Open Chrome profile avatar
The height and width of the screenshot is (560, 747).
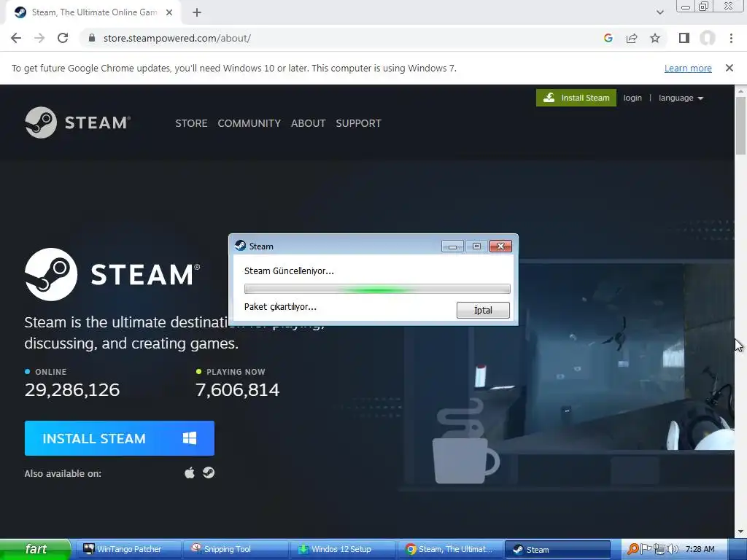click(x=708, y=38)
